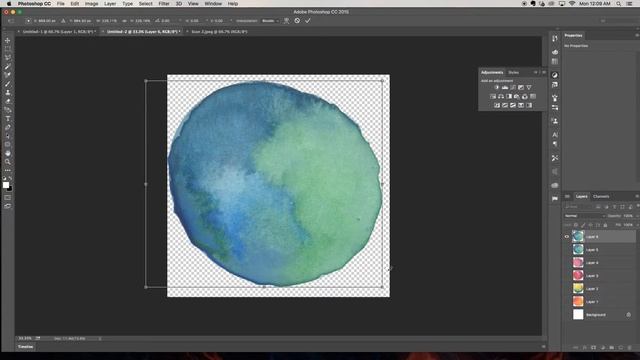
Task: Click the Adjustments icon in the dock
Action: [x=555, y=75]
